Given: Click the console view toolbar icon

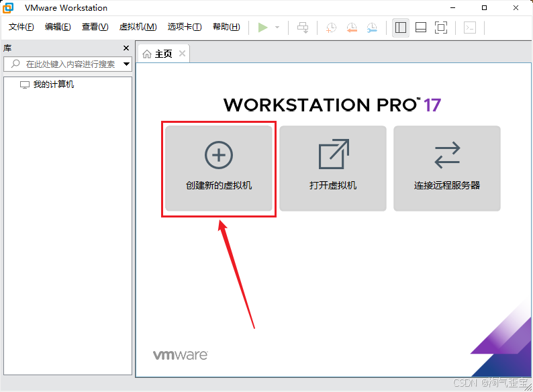Looking at the screenshot, I should coord(470,28).
